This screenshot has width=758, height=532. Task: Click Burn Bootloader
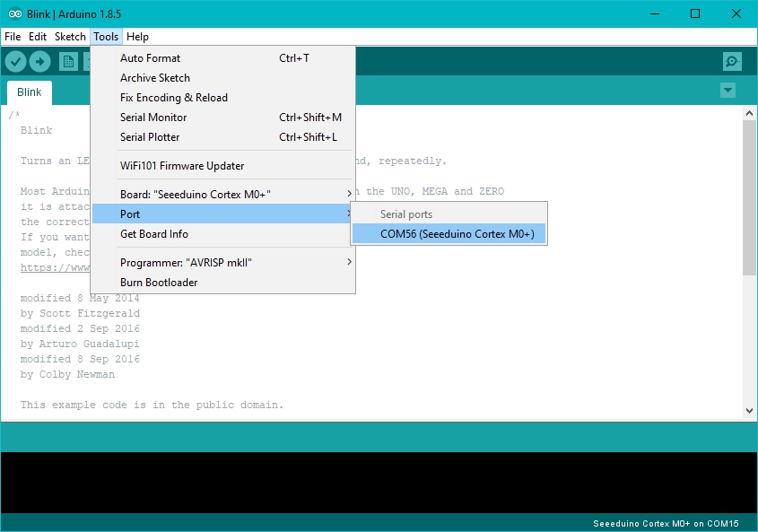(159, 283)
